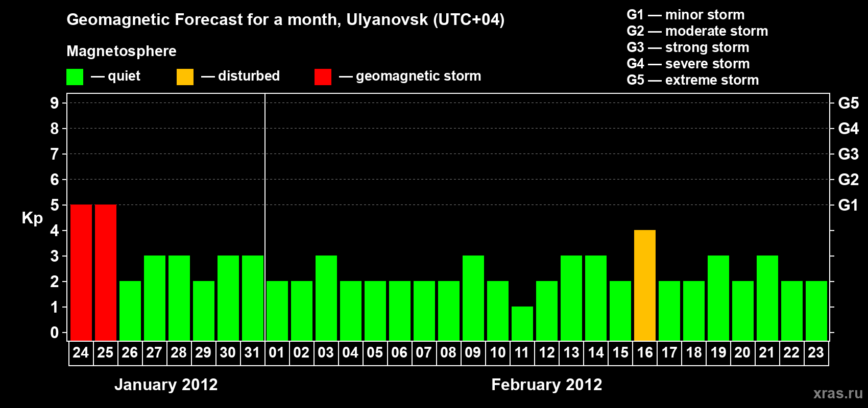Screen dimensions: 868x408
Task: Click the green bar for February 19
Action: click(718, 298)
